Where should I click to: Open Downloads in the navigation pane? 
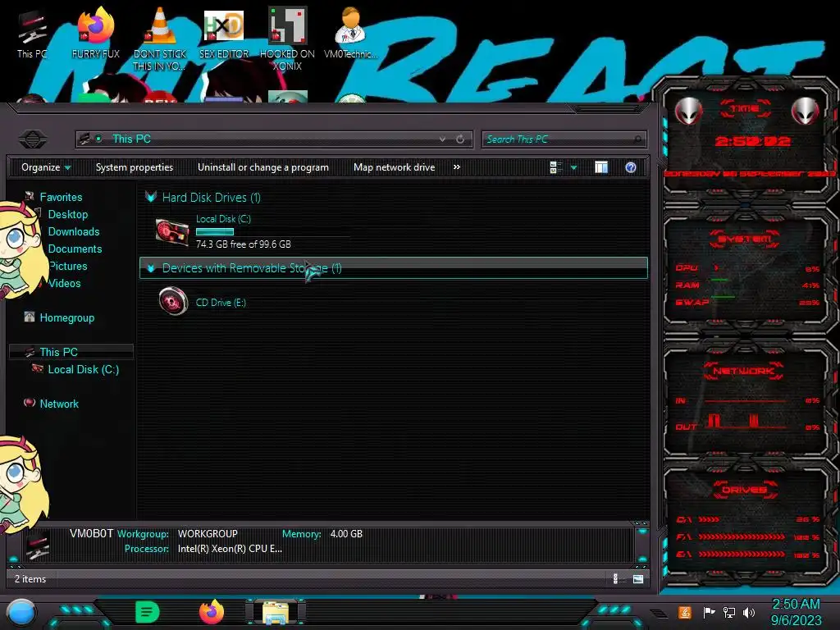coord(74,231)
